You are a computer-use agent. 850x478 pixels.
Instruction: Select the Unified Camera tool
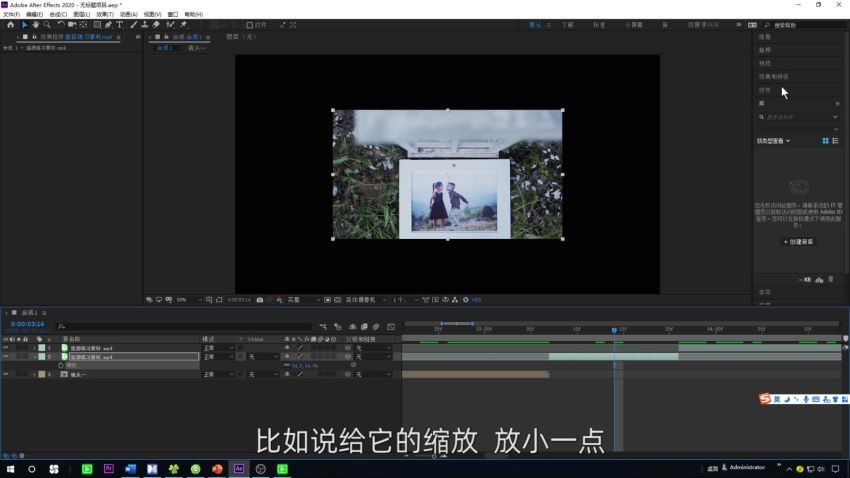[72, 25]
